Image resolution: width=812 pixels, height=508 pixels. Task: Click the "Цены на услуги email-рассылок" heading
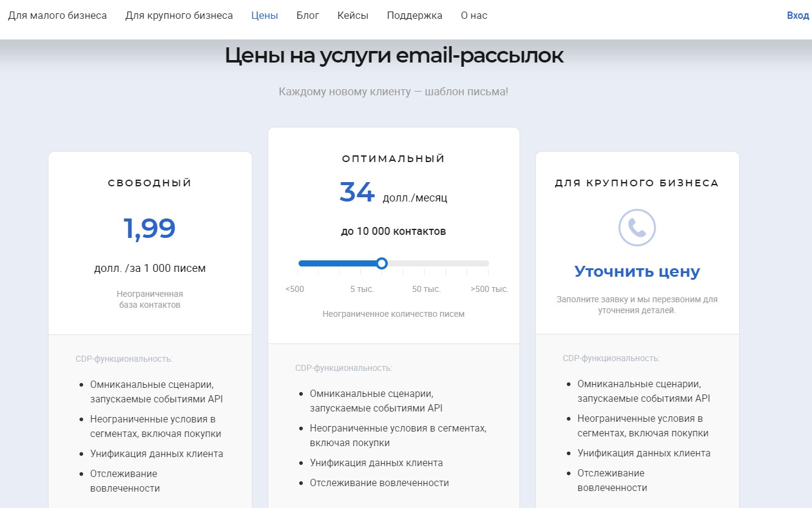tap(394, 55)
